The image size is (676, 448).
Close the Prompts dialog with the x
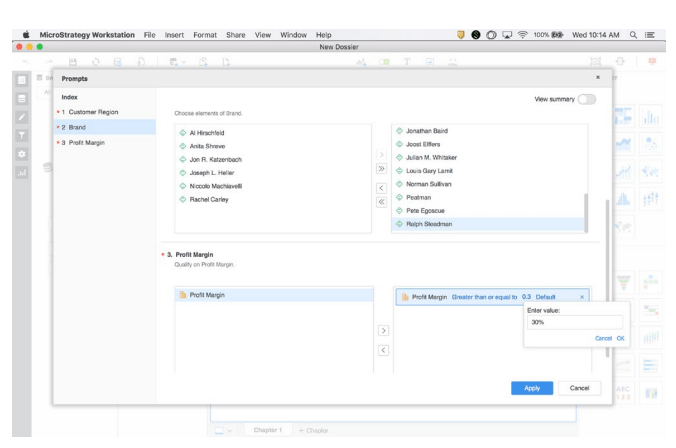pos(598,77)
